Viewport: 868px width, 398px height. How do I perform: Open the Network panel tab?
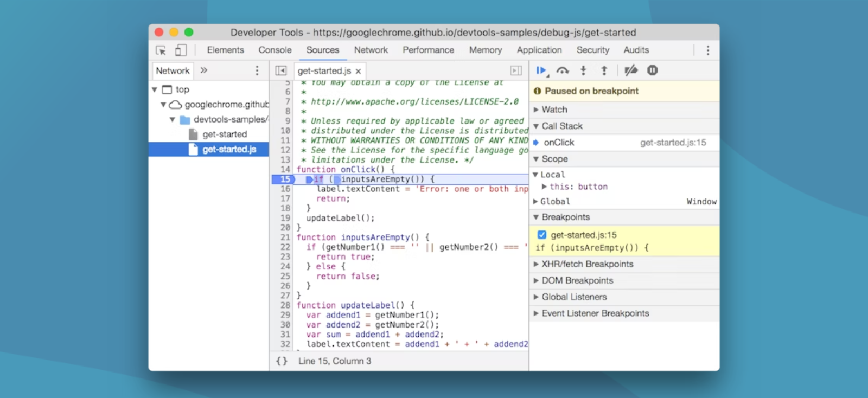[371, 50]
